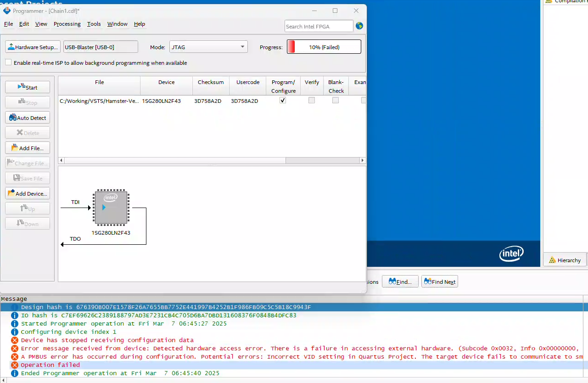Switch to the Hierarchy tab

pyautogui.click(x=565, y=260)
